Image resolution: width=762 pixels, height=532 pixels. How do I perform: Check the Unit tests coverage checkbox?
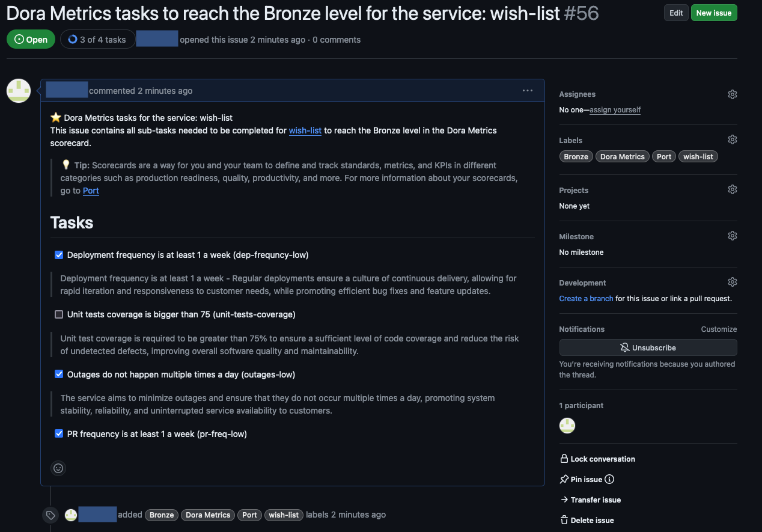click(59, 314)
